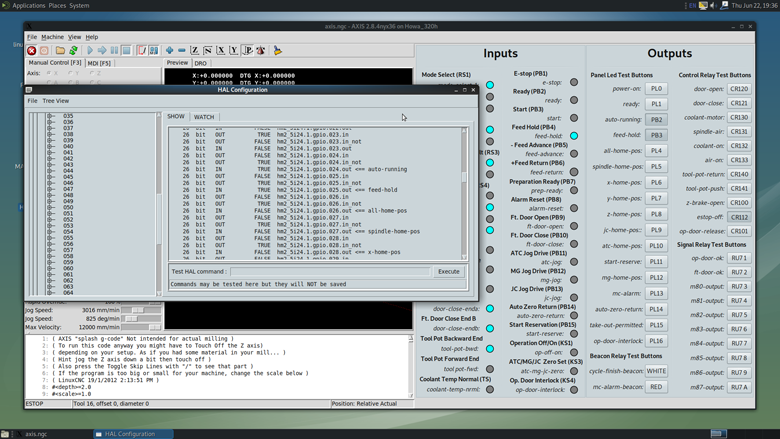This screenshot has width=780, height=439.
Task: Stop program execution with the stop icon
Action: (126, 51)
